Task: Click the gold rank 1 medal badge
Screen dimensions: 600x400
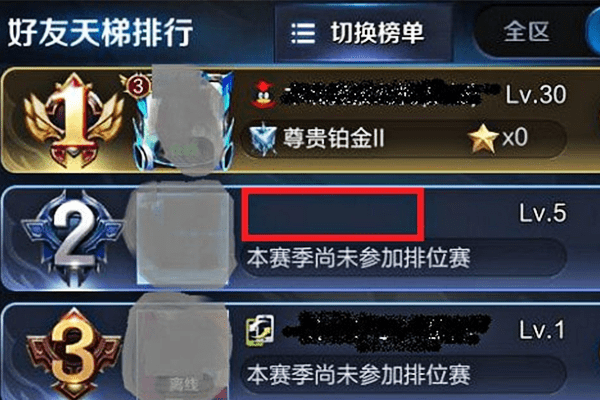Action: click(73, 120)
